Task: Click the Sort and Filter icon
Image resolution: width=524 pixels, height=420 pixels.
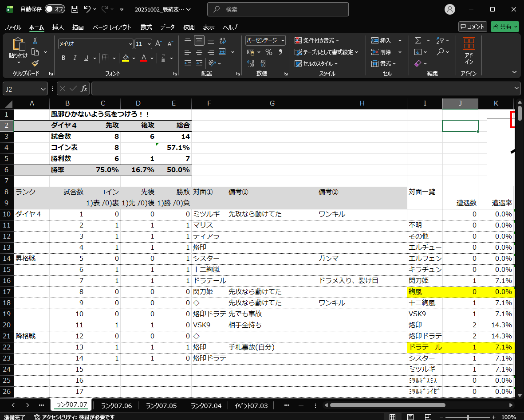Action: (440, 40)
